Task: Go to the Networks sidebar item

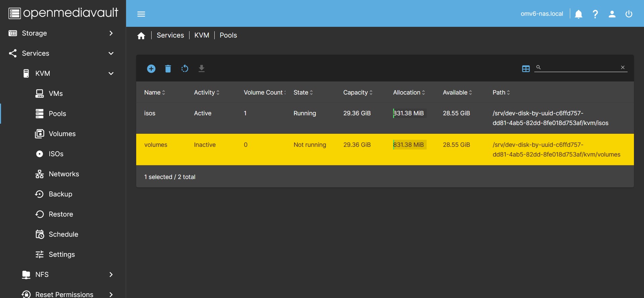Action: (64, 174)
